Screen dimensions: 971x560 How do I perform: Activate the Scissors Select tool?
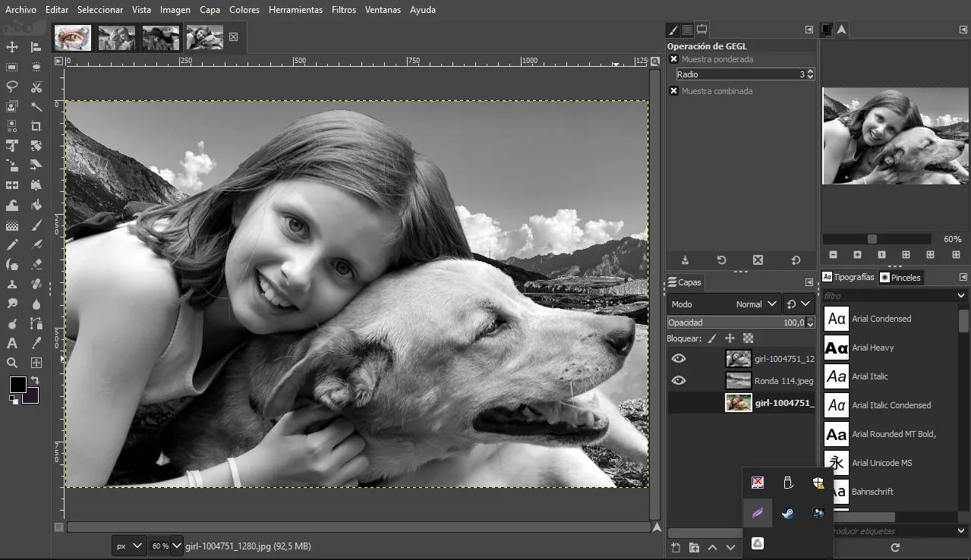[x=36, y=87]
